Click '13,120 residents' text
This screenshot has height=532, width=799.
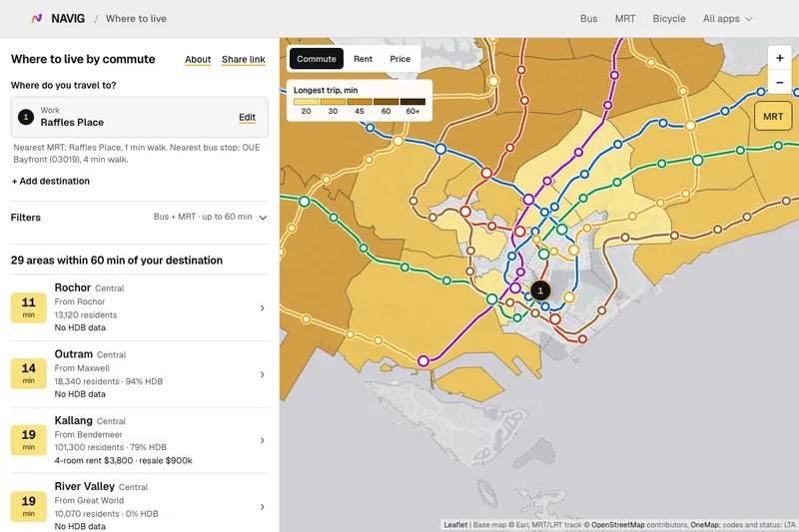(x=86, y=315)
